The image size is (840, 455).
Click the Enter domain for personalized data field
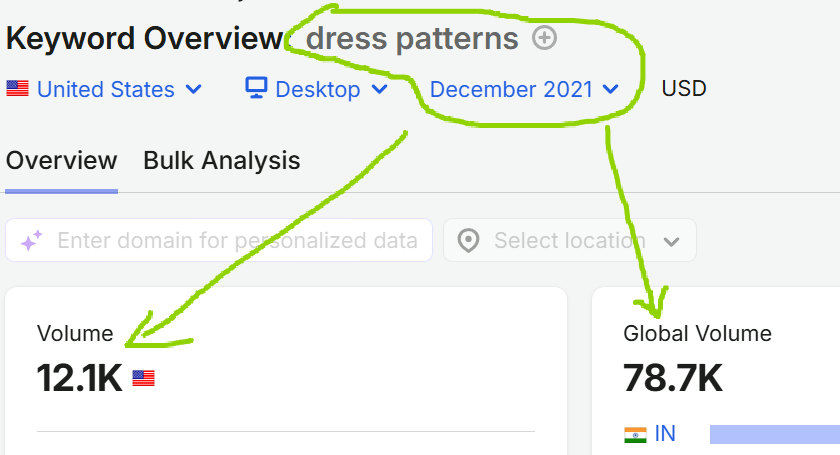219,240
